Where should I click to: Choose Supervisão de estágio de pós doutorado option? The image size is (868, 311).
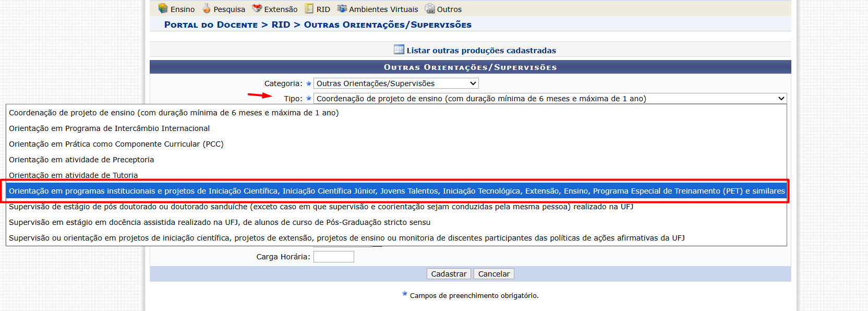[396, 207]
